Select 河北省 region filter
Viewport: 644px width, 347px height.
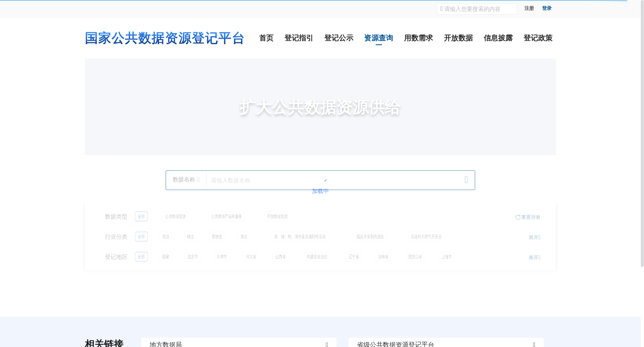tap(251, 257)
